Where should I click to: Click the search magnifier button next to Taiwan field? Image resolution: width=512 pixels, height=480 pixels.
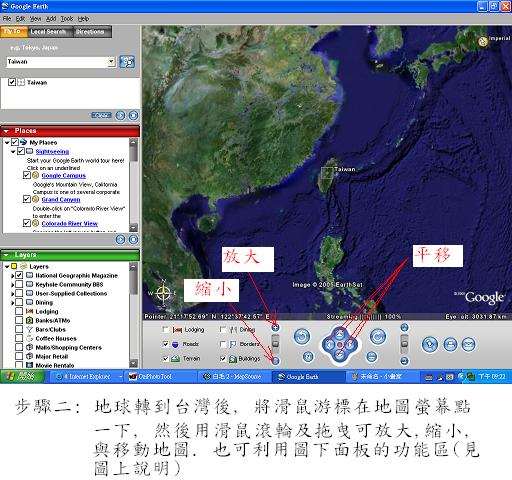[127, 62]
